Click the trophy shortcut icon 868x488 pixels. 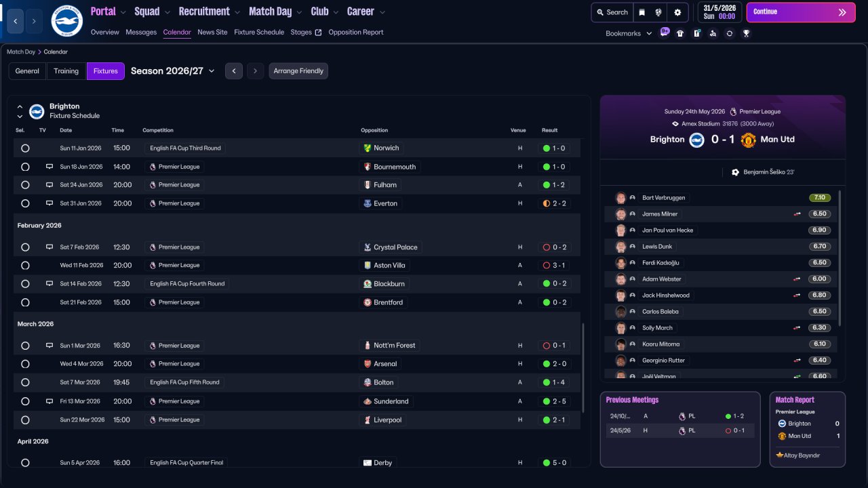[x=746, y=33]
